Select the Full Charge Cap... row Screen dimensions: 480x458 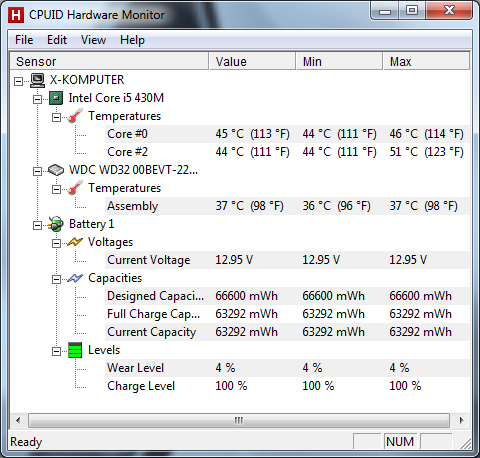tap(287, 314)
